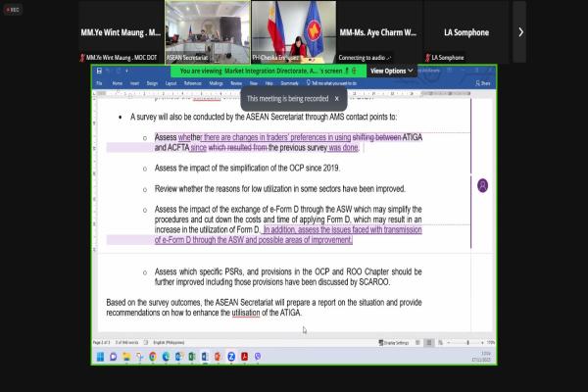The width and height of the screenshot is (588, 392).
Task: Click the zoom in plus button
Action: 482,342
